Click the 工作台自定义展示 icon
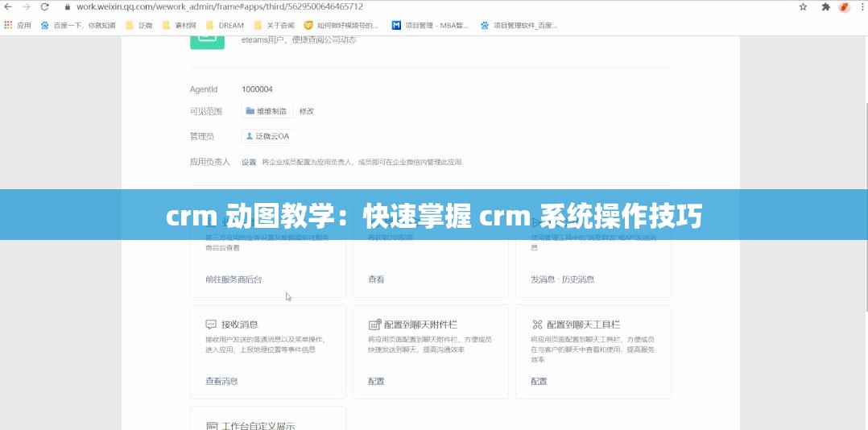The height and width of the screenshot is (430, 868). pos(212,426)
